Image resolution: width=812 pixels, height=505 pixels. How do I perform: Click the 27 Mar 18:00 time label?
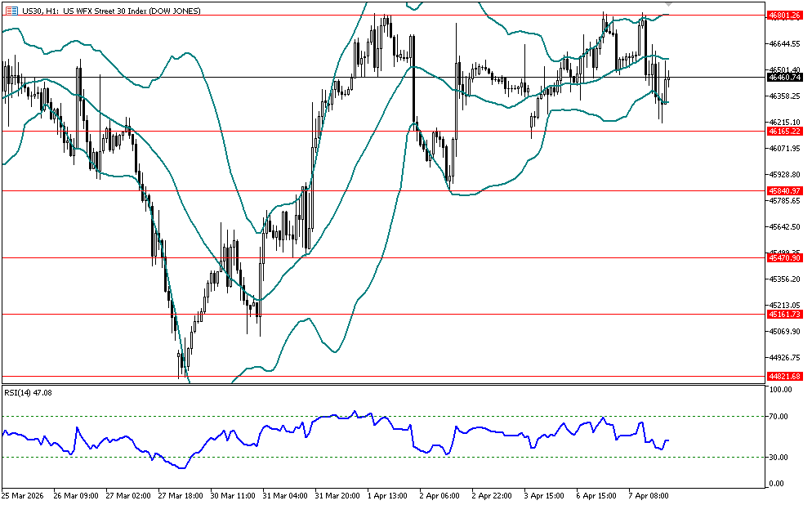[x=183, y=495]
